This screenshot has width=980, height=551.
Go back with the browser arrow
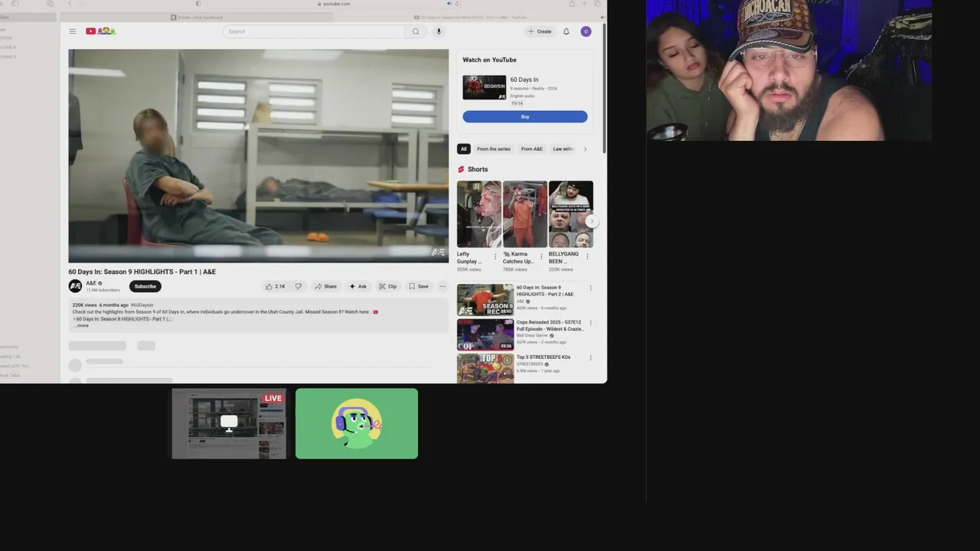tap(70, 4)
